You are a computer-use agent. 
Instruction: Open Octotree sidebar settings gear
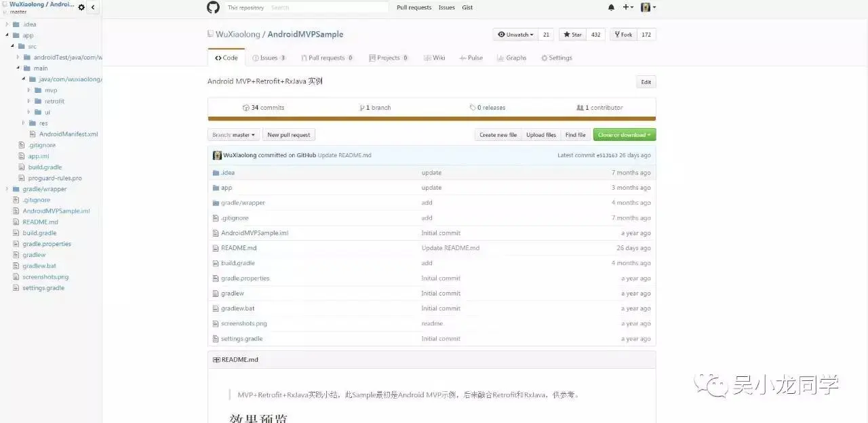pyautogui.click(x=81, y=7)
